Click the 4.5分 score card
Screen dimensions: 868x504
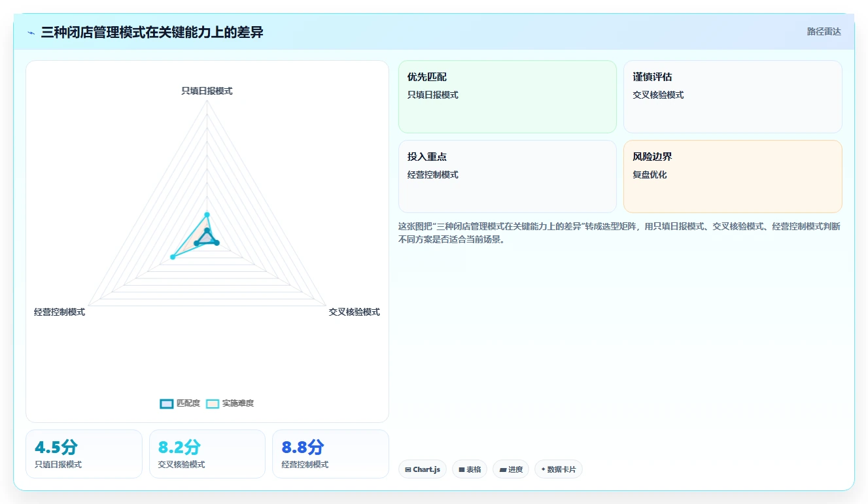pyautogui.click(x=84, y=454)
